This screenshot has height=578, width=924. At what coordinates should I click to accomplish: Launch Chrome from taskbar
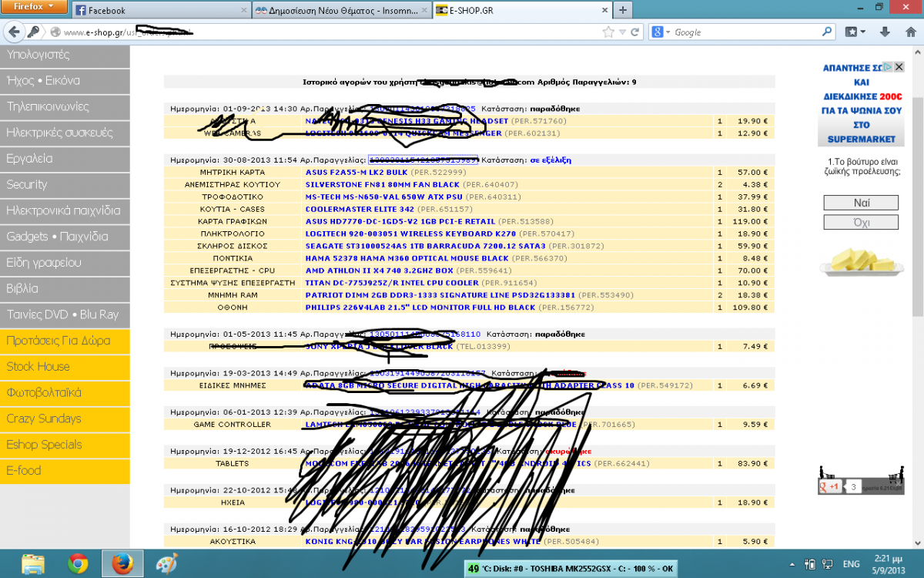point(78,563)
